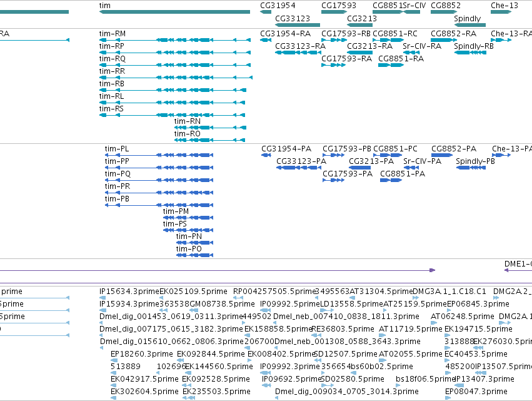Click the CG8852-RA transcript label
532x401 pixels.
[453, 34]
